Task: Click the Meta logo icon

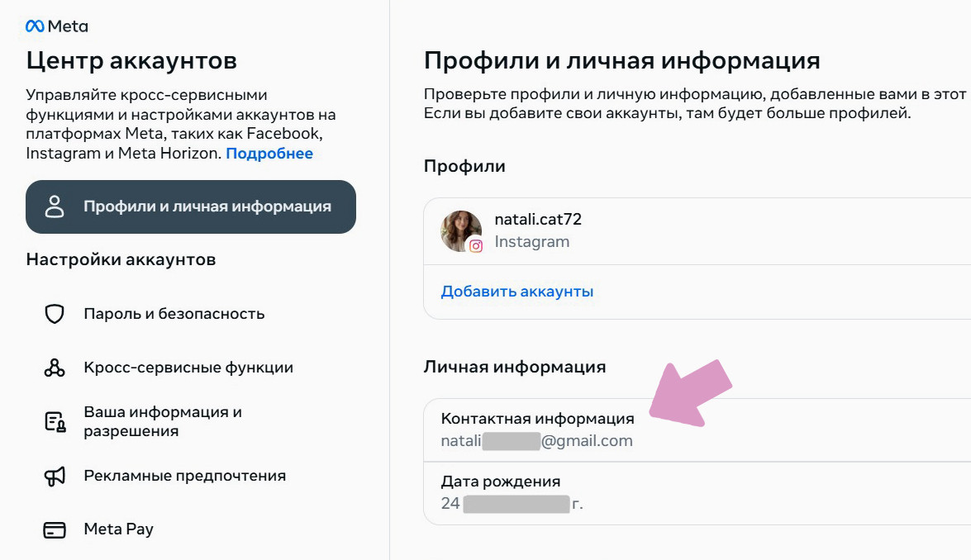Action: (x=35, y=26)
